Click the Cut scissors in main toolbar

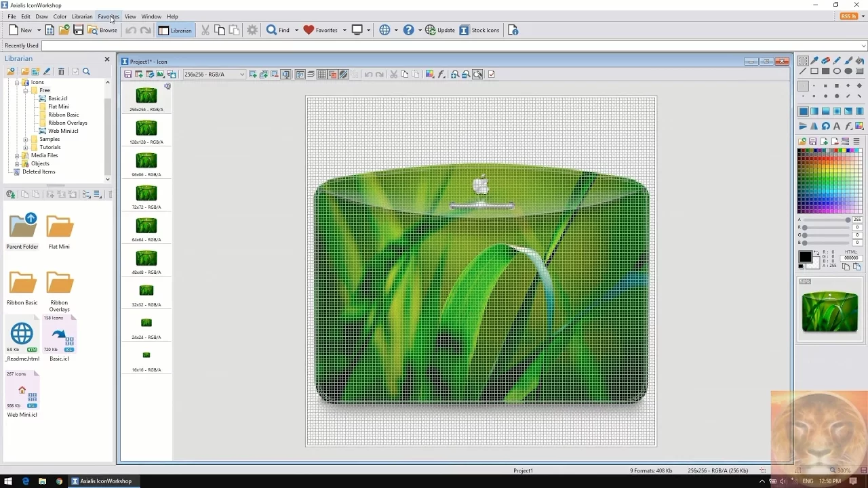[205, 30]
